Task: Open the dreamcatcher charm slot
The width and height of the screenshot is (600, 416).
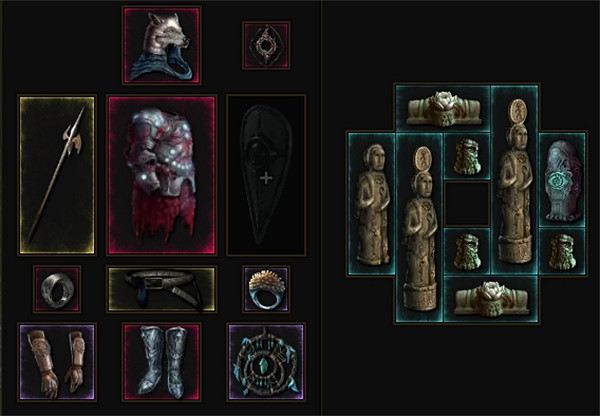Action: tap(266, 362)
